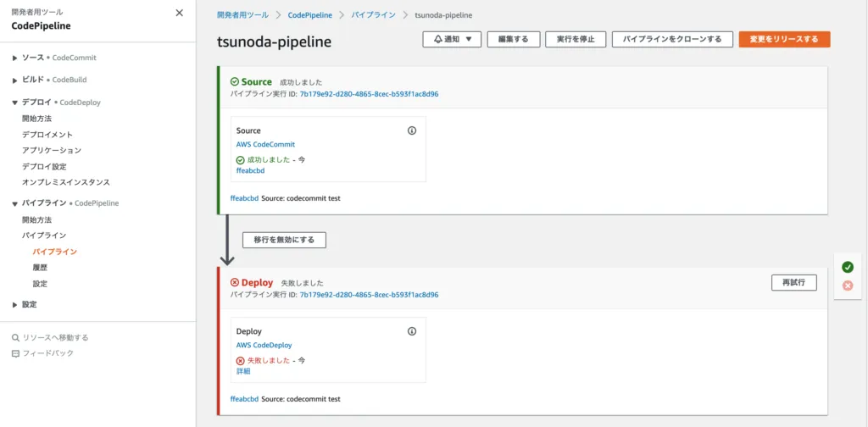The height and width of the screenshot is (427, 868).
Task: Click フィードバック in sidebar
Action: tap(47, 353)
